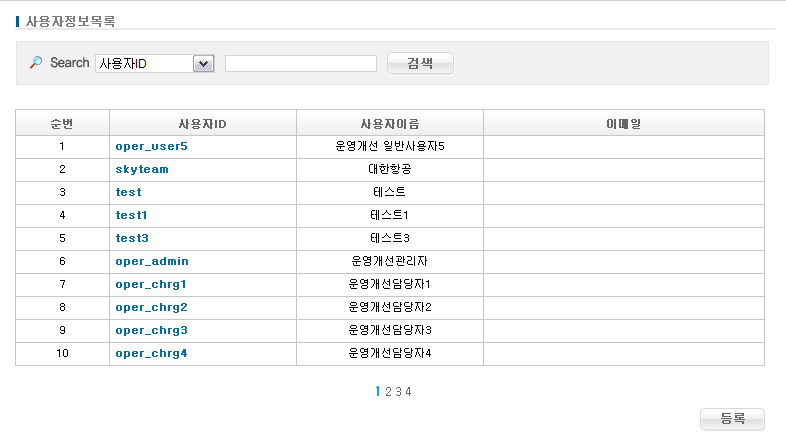Image resolution: width=786 pixels, height=447 pixels.
Task: Open the 사용자ID search criteria dropdown
Action: click(x=155, y=64)
